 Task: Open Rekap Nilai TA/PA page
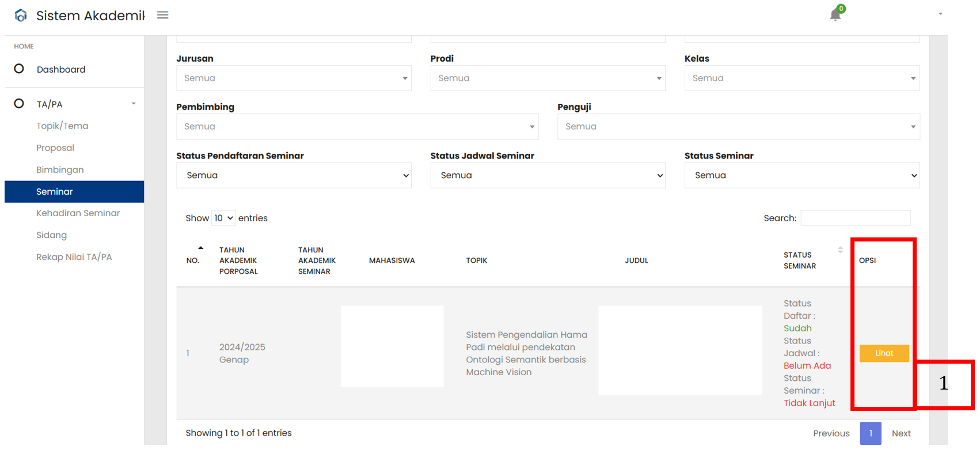(74, 256)
